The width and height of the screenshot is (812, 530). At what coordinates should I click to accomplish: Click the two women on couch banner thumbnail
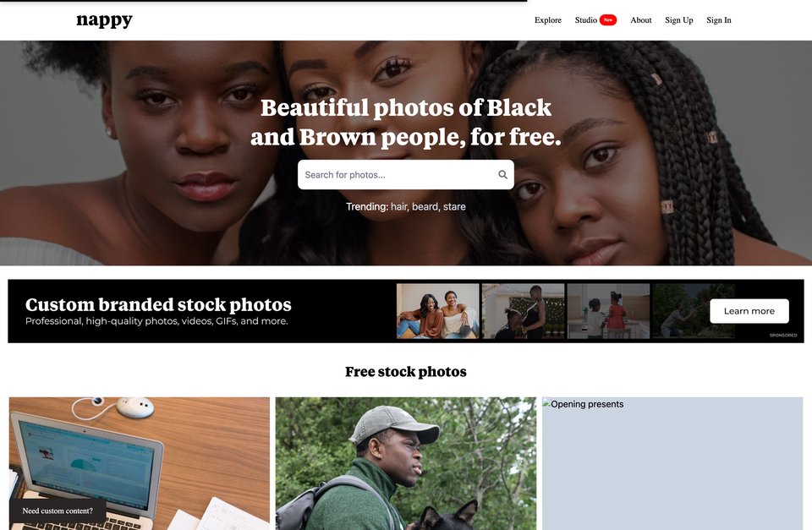tap(438, 311)
